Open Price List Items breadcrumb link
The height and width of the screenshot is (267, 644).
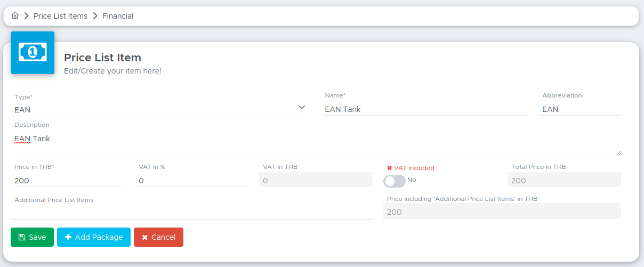click(60, 16)
